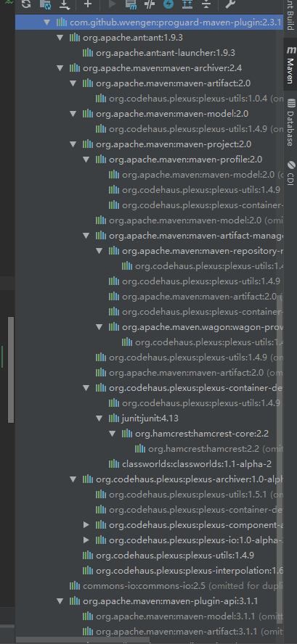Toggle Skip Tests mode lightning icon
This screenshot has height=644, width=297.
[x=168, y=4]
